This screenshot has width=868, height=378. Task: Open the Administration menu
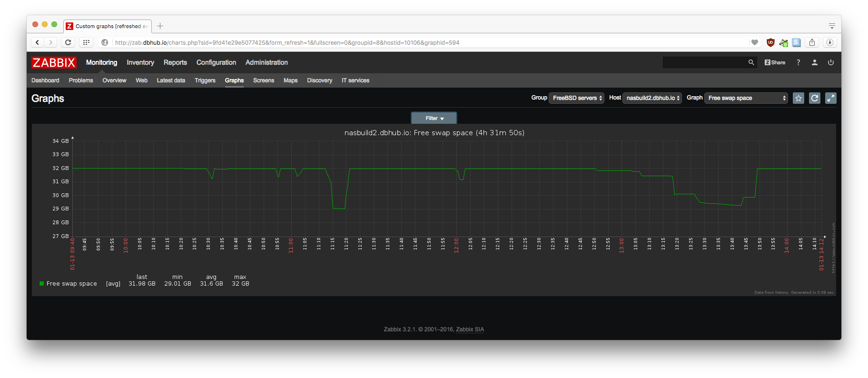(266, 62)
